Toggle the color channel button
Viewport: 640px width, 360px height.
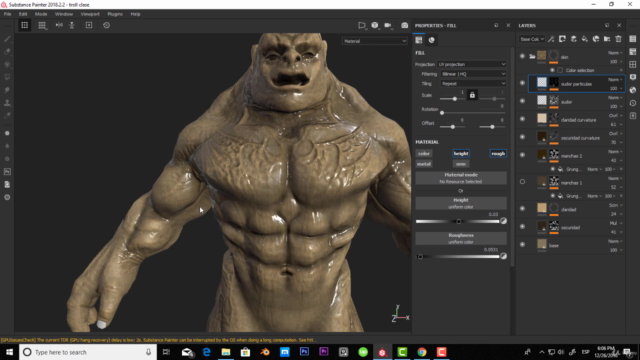coord(424,153)
